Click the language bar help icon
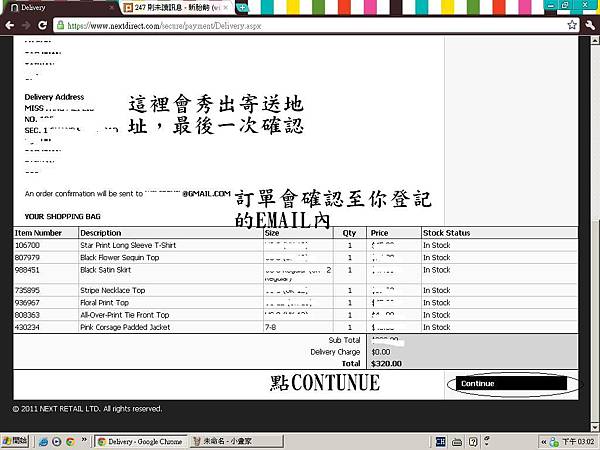The height and width of the screenshot is (450, 600). [473, 442]
